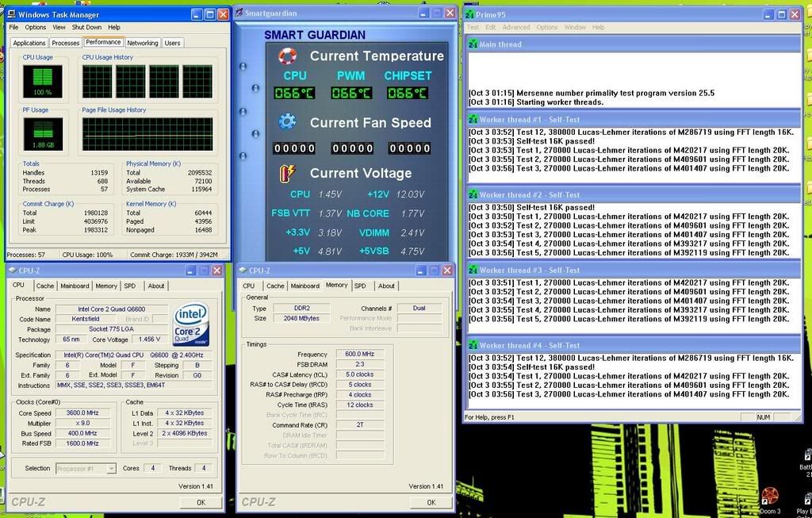Open the Window menu in Prime95
This screenshot has width=812, height=518.
[575, 28]
